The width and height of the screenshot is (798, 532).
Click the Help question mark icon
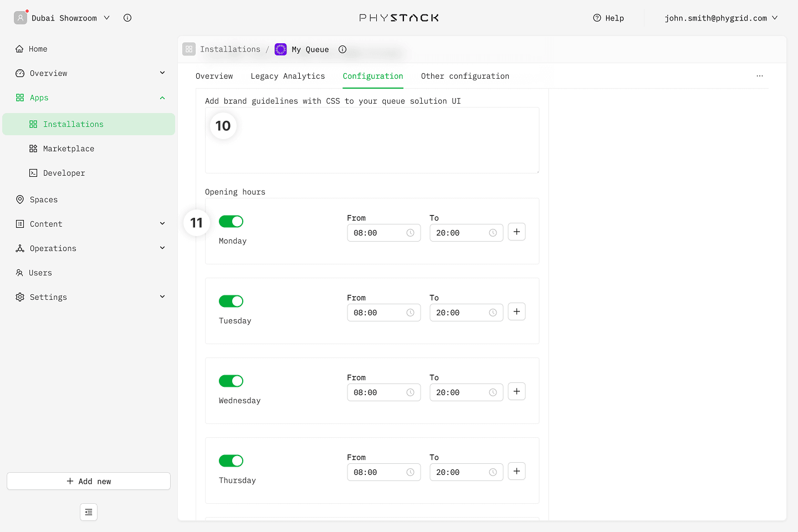click(597, 18)
